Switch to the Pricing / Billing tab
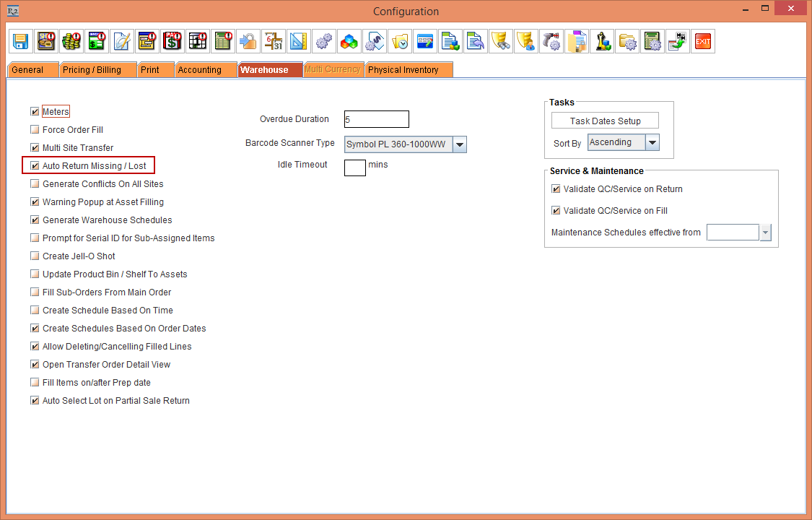This screenshot has width=812, height=520. point(91,70)
